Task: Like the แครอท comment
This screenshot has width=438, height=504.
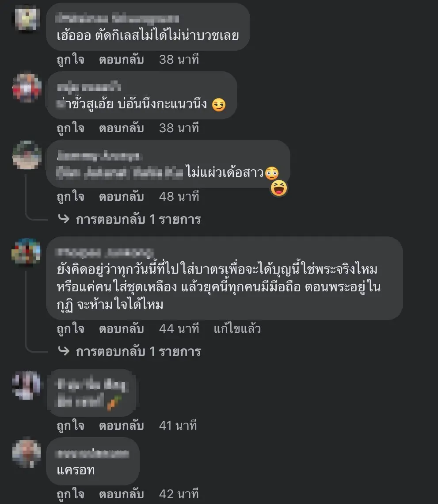Action: click(70, 494)
